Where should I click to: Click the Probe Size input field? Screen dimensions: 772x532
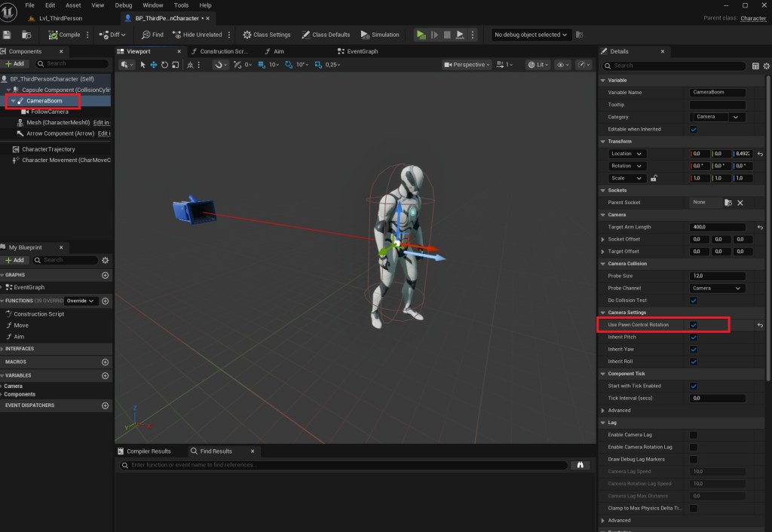point(717,276)
